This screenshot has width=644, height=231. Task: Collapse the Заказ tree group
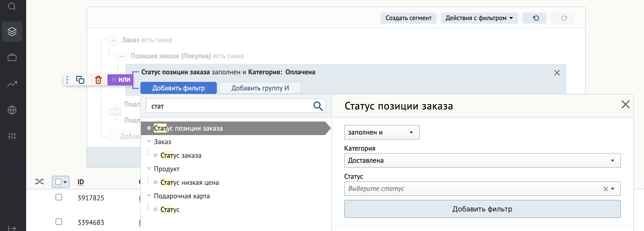[149, 142]
